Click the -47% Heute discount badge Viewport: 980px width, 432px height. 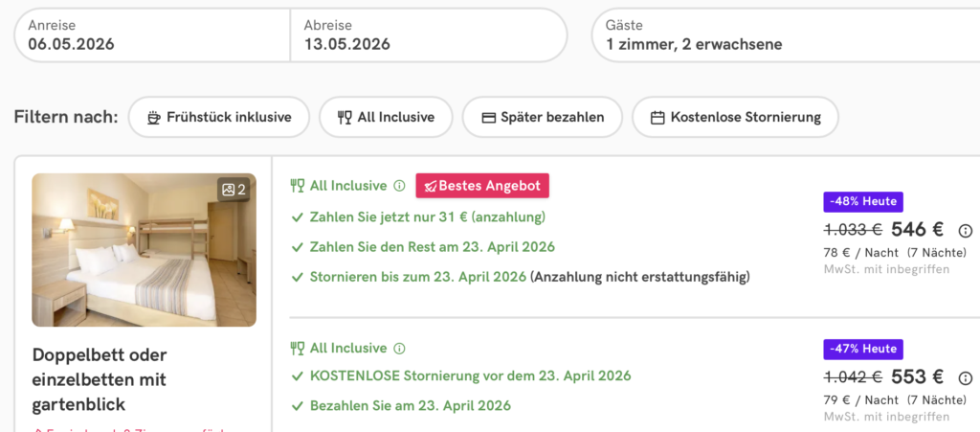(863, 350)
